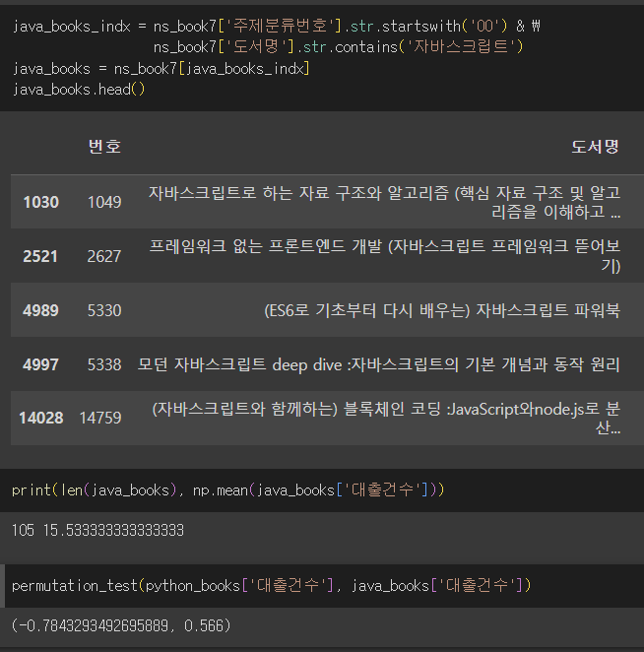Click the 도서명 column header
The height and width of the screenshot is (652, 644).
[x=596, y=147]
